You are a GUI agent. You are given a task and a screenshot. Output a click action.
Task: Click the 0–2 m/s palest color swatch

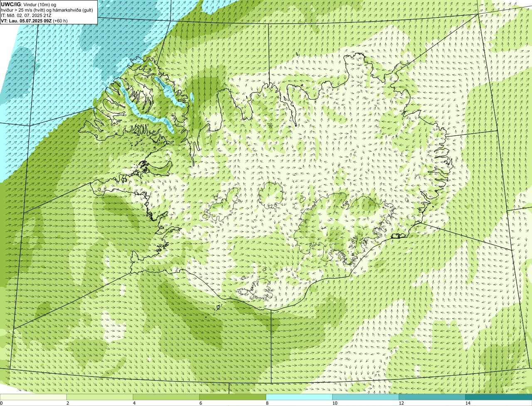pyautogui.click(x=33, y=397)
